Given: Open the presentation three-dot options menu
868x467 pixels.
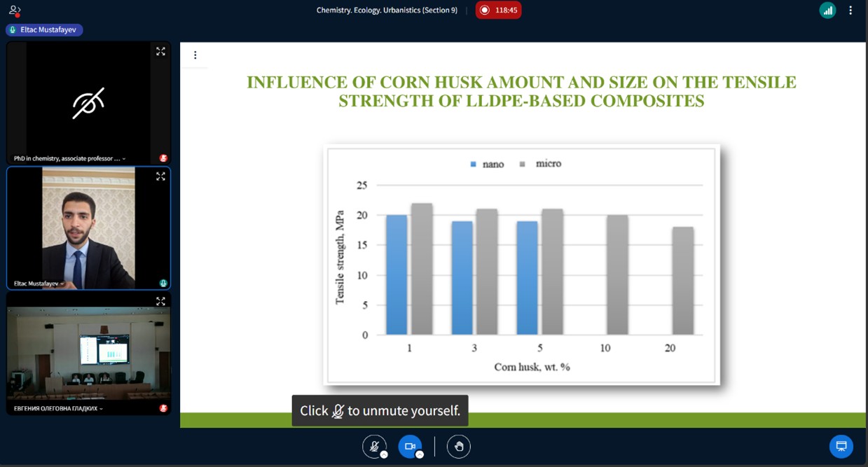Looking at the screenshot, I should pos(195,55).
